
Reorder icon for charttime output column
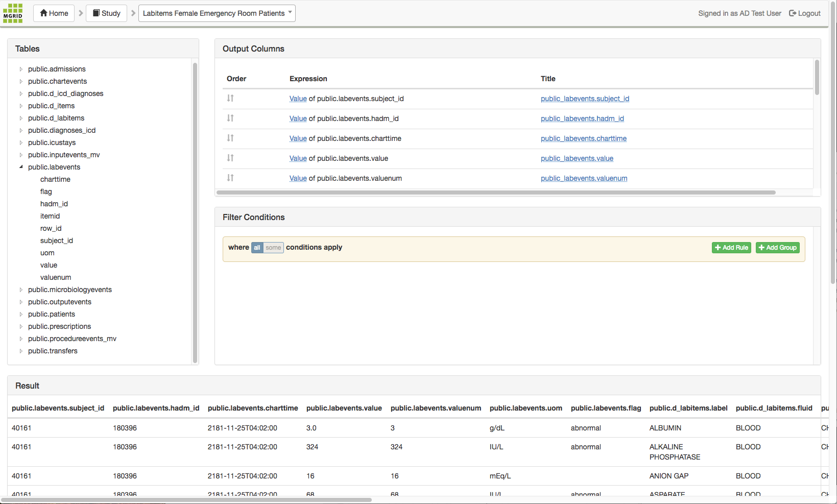230,138
